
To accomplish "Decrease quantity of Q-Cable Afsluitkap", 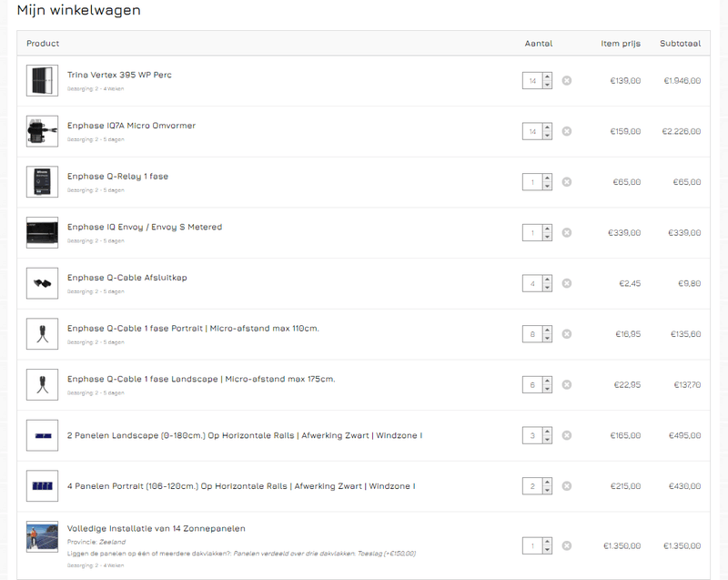I will click(548, 287).
